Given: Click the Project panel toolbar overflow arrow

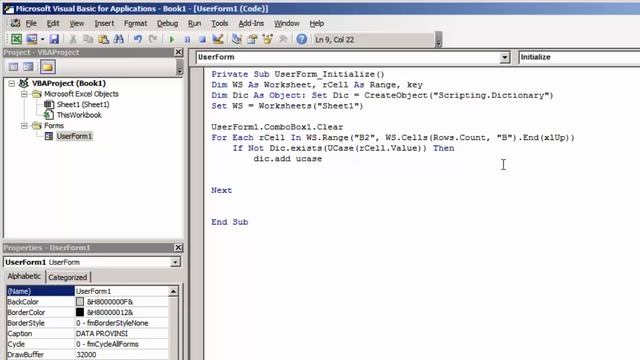Looking at the screenshot, I should click(x=180, y=68).
